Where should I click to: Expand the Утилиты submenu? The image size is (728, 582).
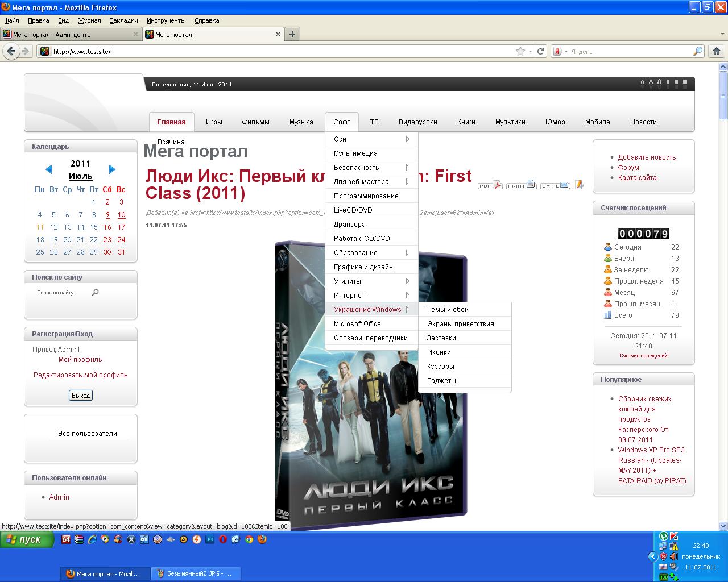tap(371, 281)
